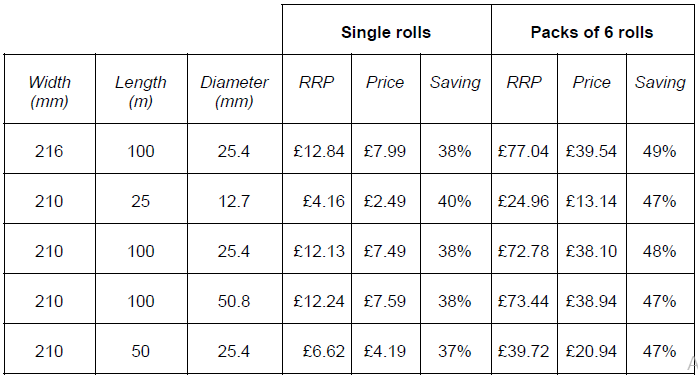
Task: Click the Packs of 6 rolls header
Action: [x=592, y=30]
